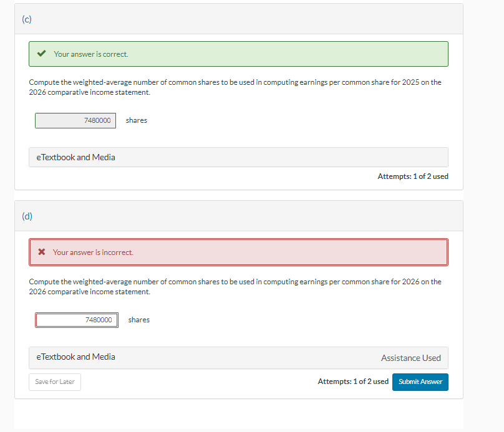
Task: Click the 'shares' label in part (d)
Action: point(139,320)
